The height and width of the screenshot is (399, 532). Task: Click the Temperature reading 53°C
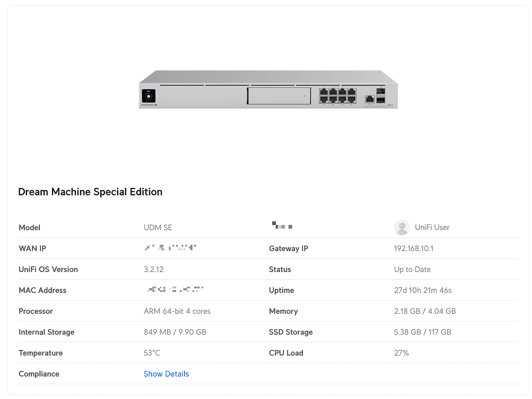tap(152, 353)
